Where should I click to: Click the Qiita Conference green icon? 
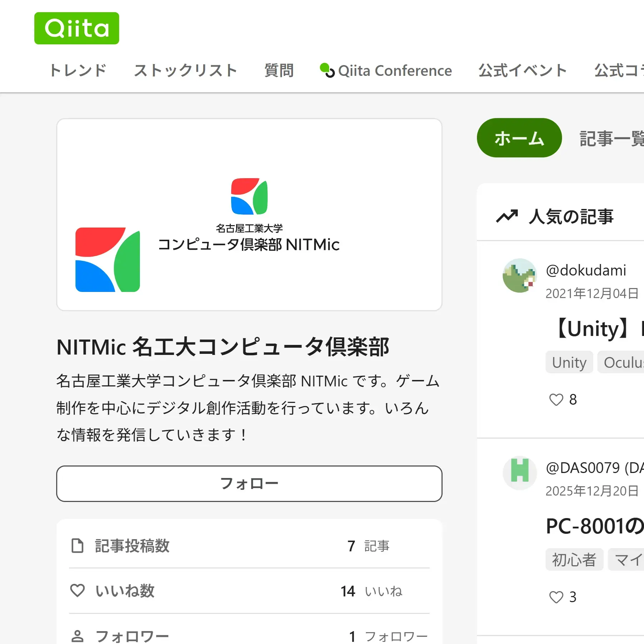point(327,70)
